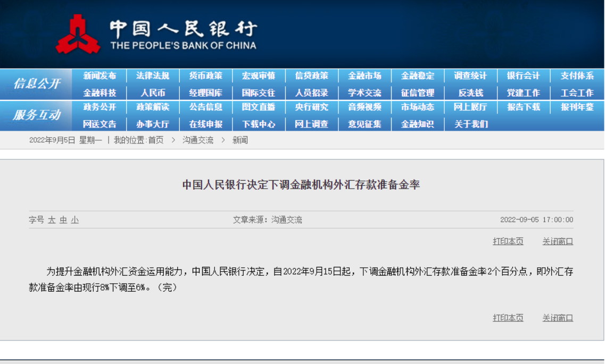Open 支付体系 in the navigation bar

coord(577,75)
